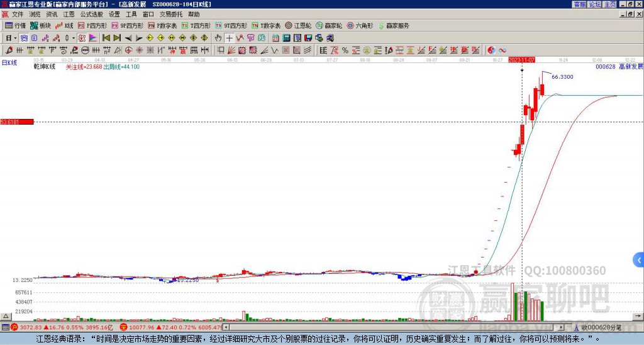Screen dimensions: 644x345
Task: Toggle the crosshair cursor tool
Action: coord(229,38)
